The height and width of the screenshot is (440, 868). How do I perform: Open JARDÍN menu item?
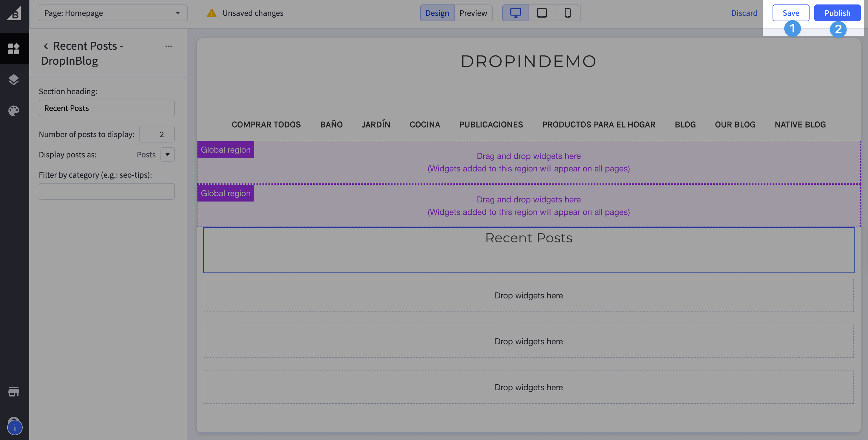tap(376, 125)
